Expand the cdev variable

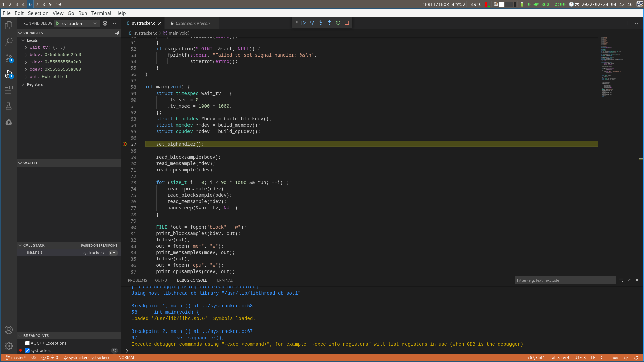26,69
